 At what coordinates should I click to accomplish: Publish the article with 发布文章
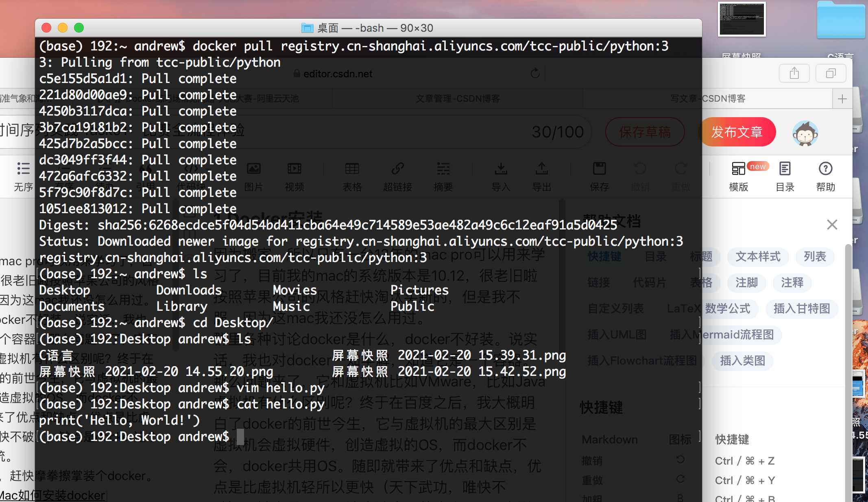737,131
